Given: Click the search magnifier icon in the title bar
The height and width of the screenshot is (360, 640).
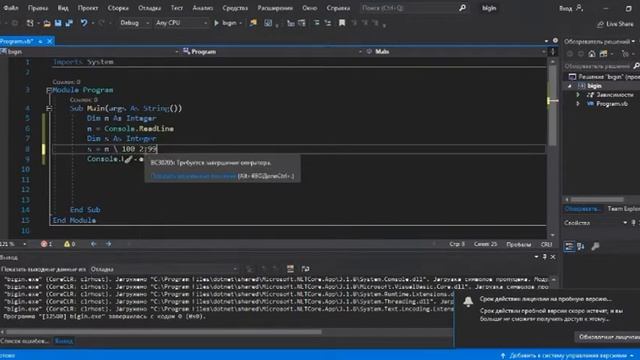Looking at the screenshot, I should pyautogui.click(x=462, y=8).
